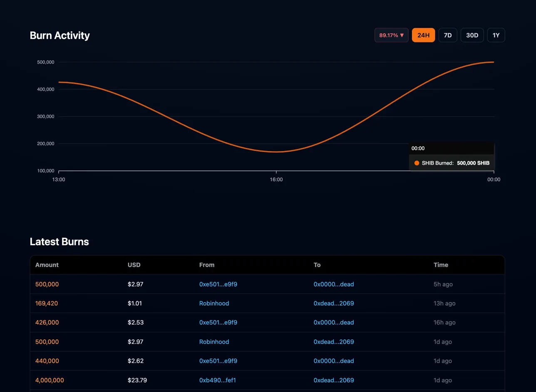Screen dimensions: 536x392
Task: Show the 30D burn activity
Action: click(x=472, y=35)
